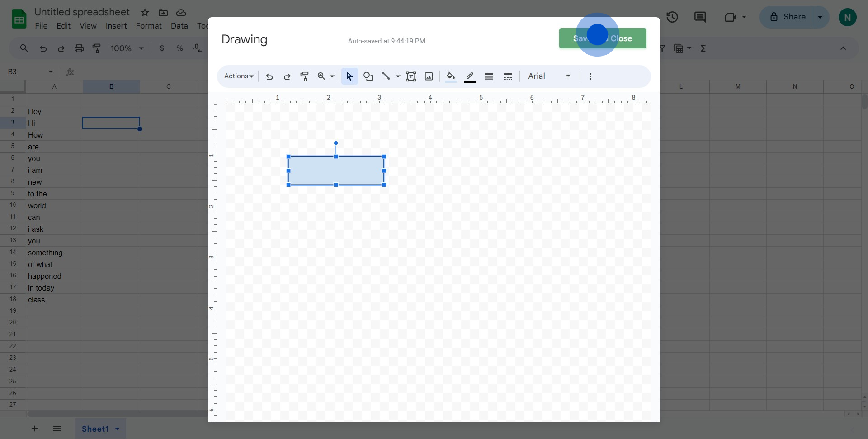Check the cloud document status icon

point(181,13)
